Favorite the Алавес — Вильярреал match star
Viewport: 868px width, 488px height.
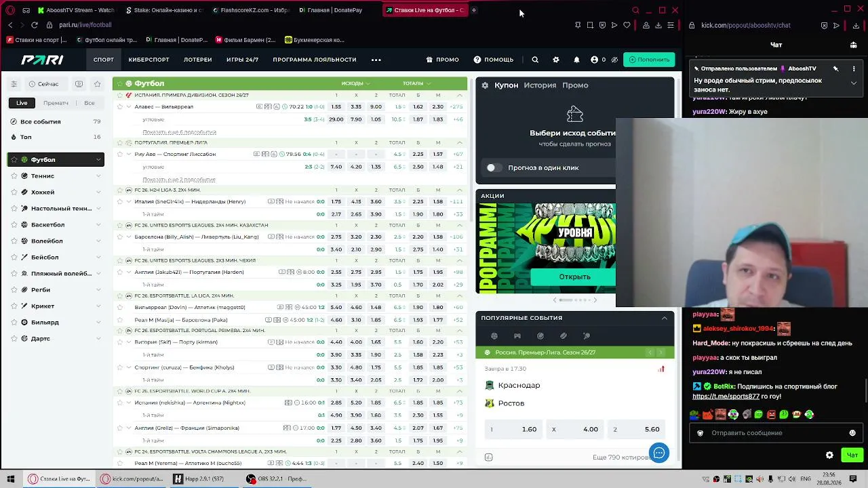pyautogui.click(x=119, y=106)
